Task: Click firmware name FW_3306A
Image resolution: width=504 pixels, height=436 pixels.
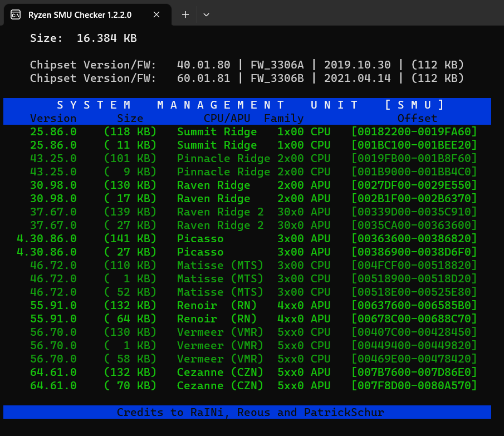Action: click(277, 65)
